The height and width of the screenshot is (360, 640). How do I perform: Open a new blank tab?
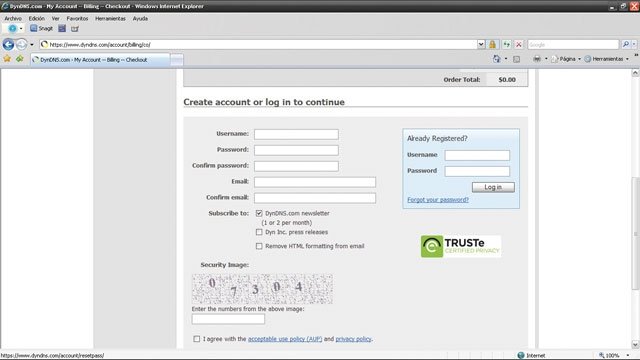pyautogui.click(x=177, y=60)
